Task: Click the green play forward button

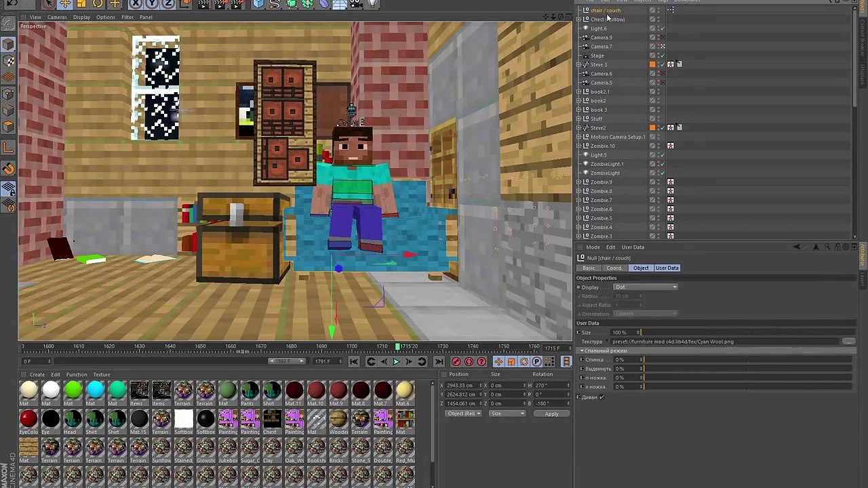Action: click(x=396, y=362)
